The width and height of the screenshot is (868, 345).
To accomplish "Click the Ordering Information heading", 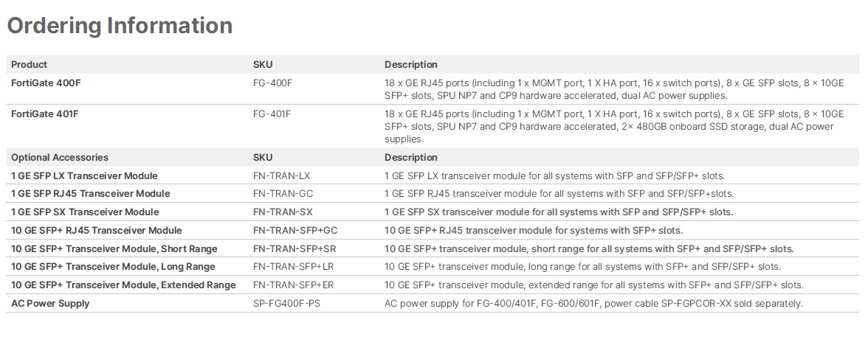I will coord(120,26).
